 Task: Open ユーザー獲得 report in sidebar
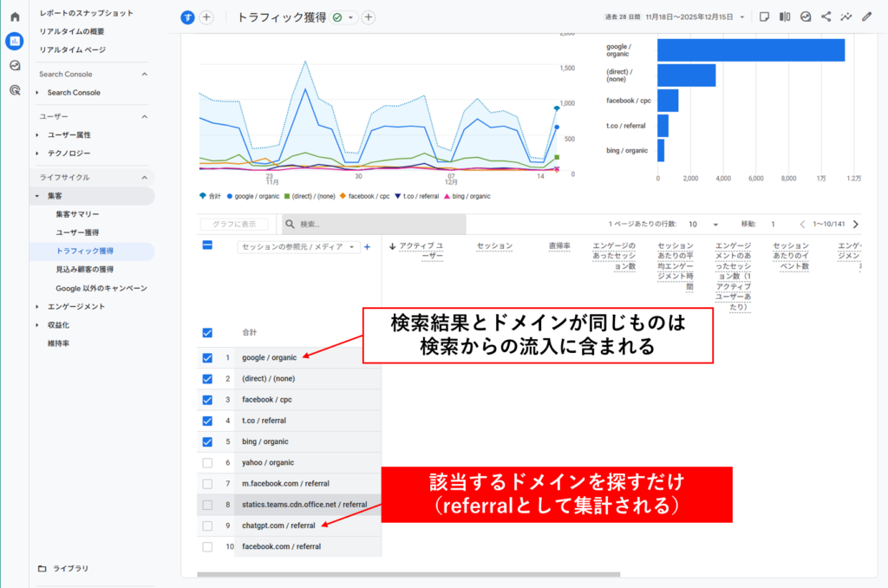point(77,232)
